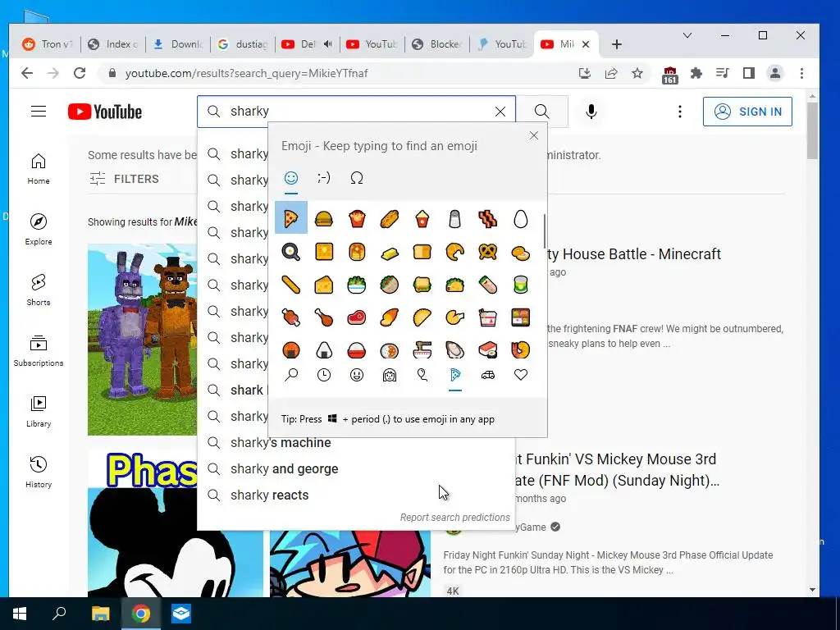Screen dimensions: 840x630
Task: Open Explore in YouTube sidebar
Action: click(39, 230)
